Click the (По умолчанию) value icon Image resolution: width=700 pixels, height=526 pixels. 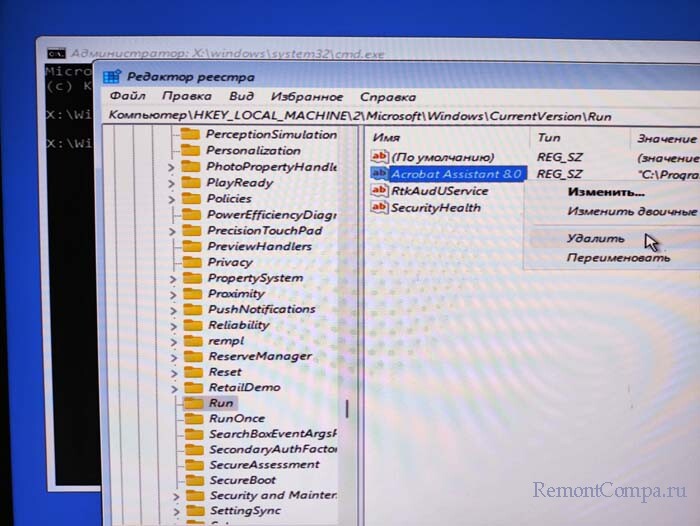coord(379,156)
